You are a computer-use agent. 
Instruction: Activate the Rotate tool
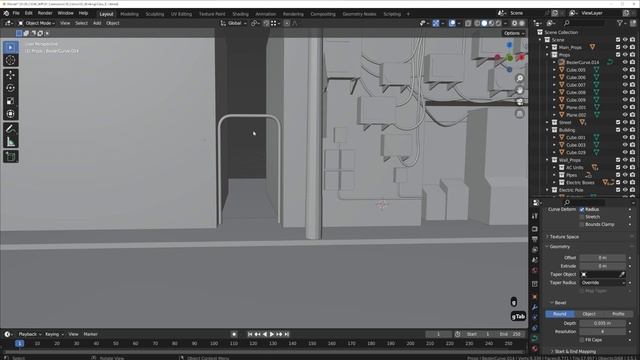coord(11,88)
